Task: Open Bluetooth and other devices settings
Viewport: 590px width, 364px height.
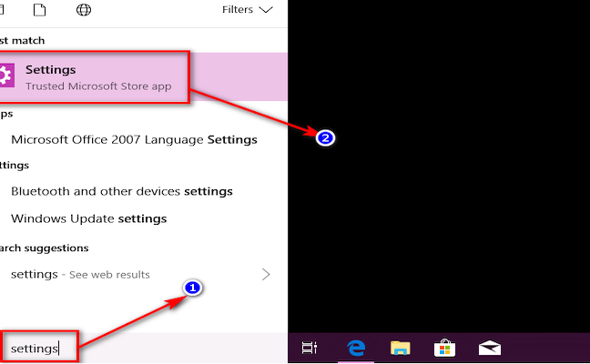Action: tap(121, 191)
